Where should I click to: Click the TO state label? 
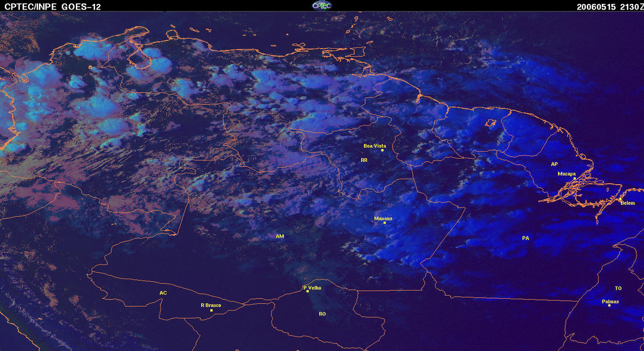(x=618, y=288)
